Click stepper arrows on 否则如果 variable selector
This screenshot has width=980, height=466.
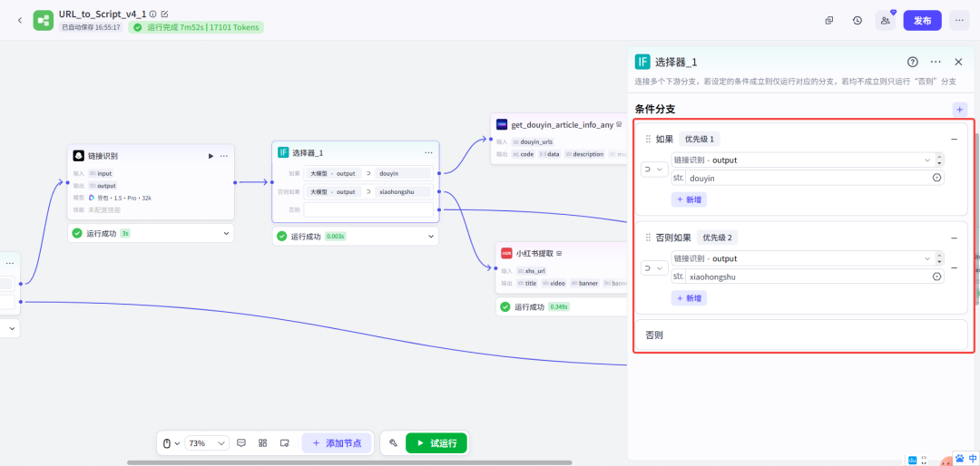[x=939, y=258]
